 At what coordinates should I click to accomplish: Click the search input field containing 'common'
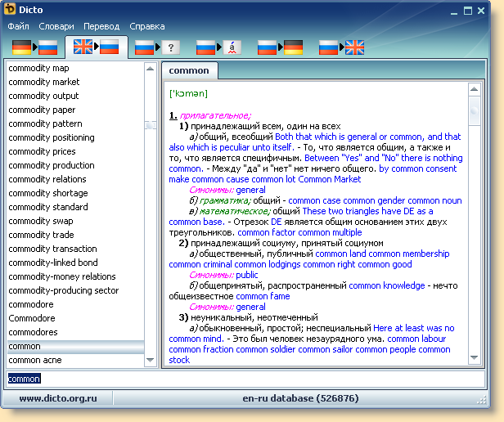click(x=245, y=379)
